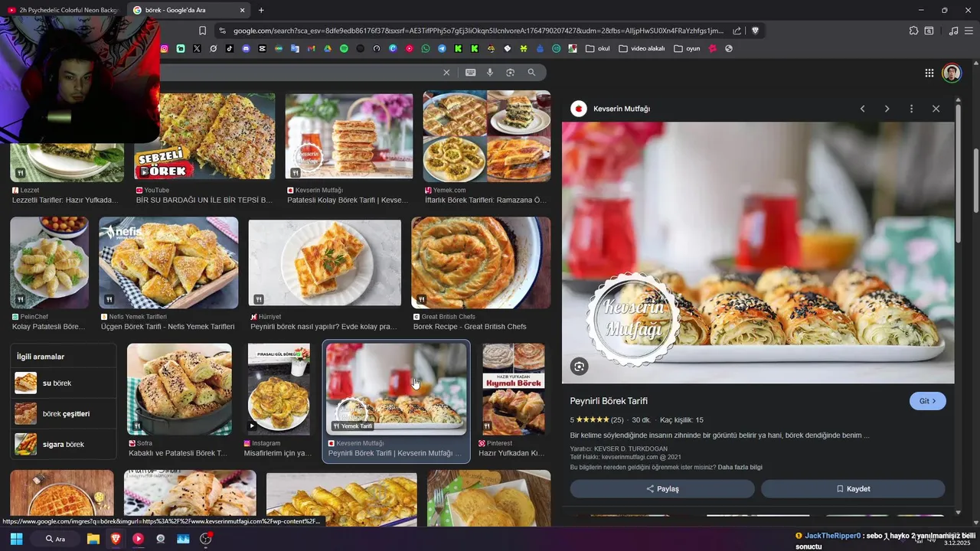Image resolution: width=980 pixels, height=551 pixels.
Task: Open Brave browser taskbar icon
Action: coord(116,539)
